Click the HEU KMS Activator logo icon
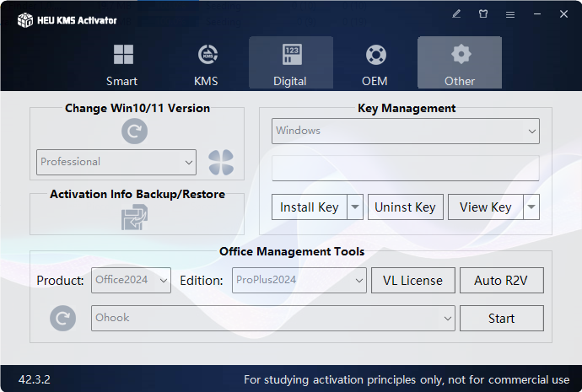This screenshot has height=392, width=582. [x=25, y=20]
